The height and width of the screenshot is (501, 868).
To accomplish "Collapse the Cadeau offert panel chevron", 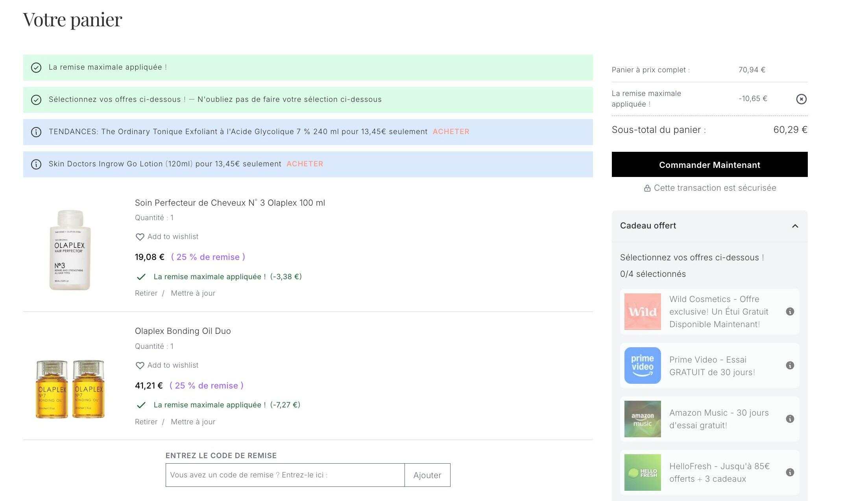I will tap(795, 226).
